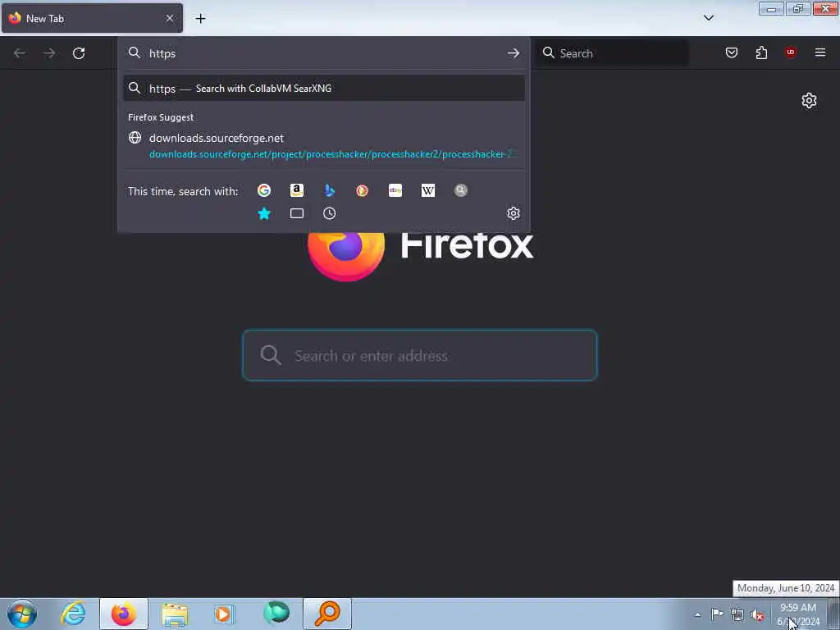Open the Firefox application menu
Image resolution: width=840 pixels, height=630 pixels.
click(x=820, y=52)
